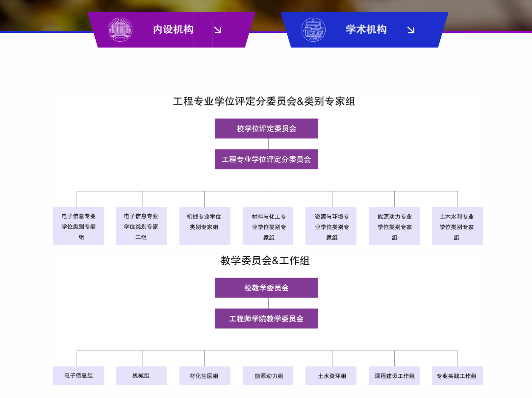
Task: Click 材料与化工专业学位类别专家组 box
Action: click(268, 226)
